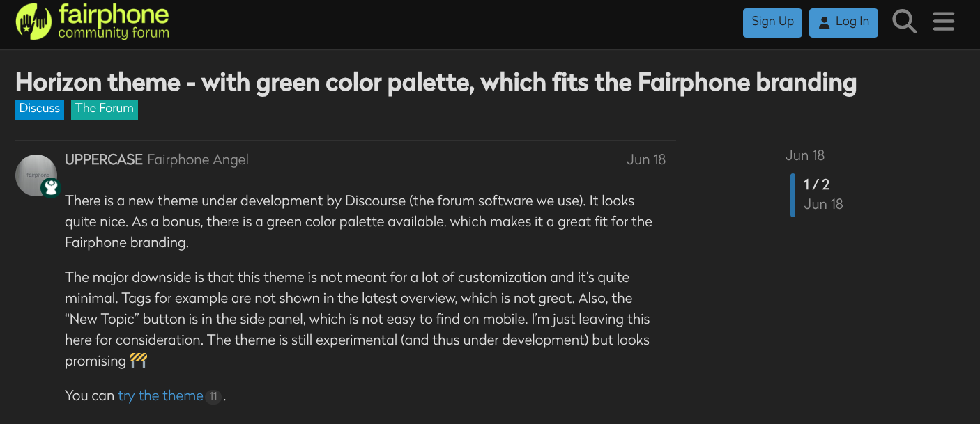980x424 pixels.
Task: Select The Forum category tag
Action: 105,109
